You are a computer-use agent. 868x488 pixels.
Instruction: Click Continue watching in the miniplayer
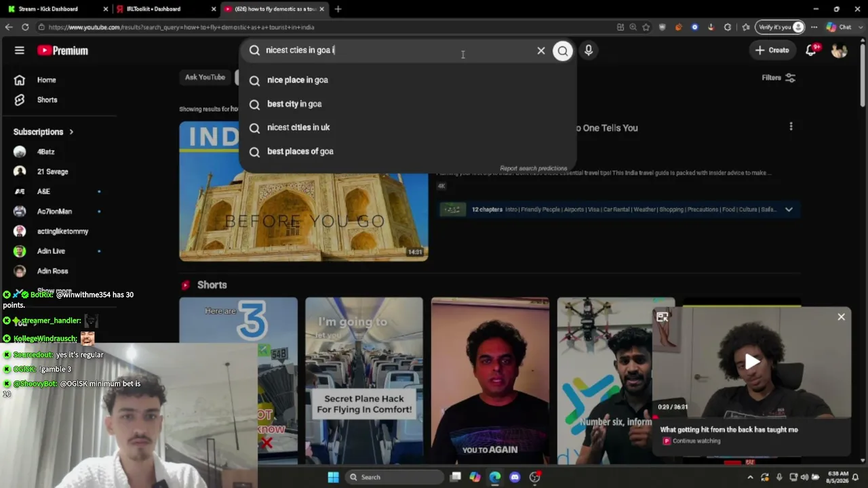[x=696, y=441]
